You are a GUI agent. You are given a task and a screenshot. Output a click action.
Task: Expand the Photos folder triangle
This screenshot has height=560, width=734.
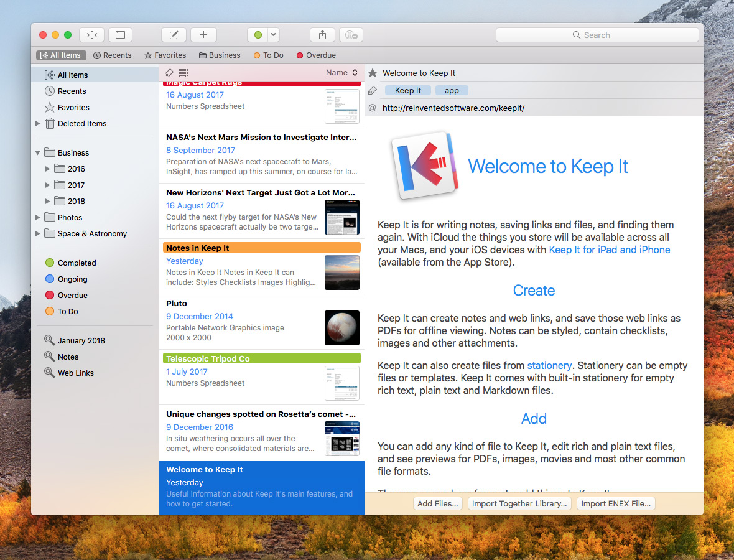click(38, 217)
